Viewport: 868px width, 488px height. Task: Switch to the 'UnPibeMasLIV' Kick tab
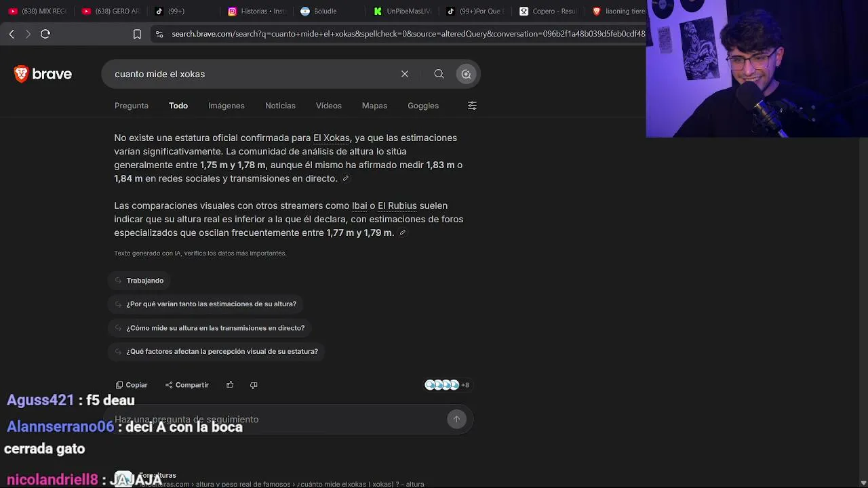[x=403, y=11]
